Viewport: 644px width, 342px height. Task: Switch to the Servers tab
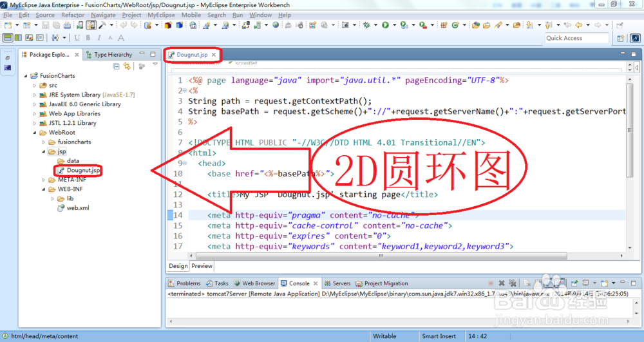click(337, 283)
